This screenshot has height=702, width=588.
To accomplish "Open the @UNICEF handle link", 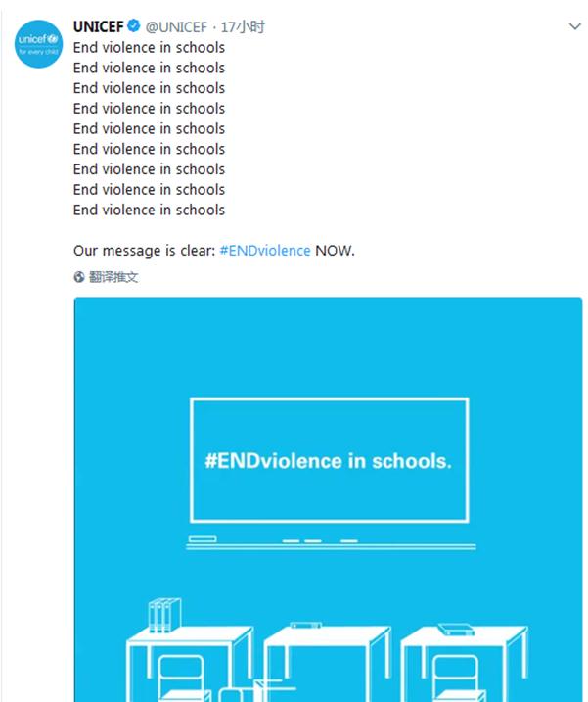I will click(x=178, y=27).
